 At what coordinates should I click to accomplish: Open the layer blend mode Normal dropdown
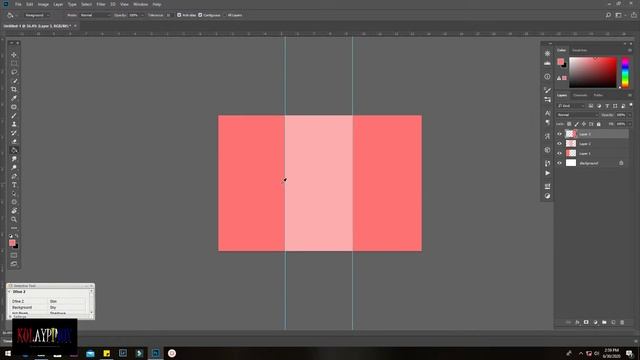pyautogui.click(x=577, y=115)
